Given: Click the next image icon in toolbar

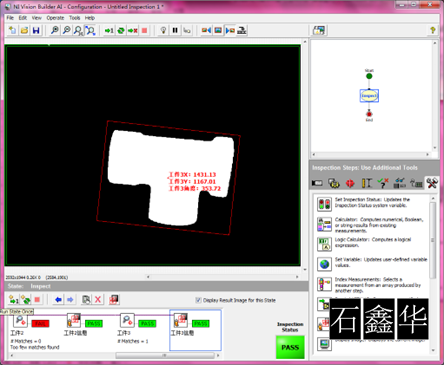Looking at the screenshot, I should point(230,30).
